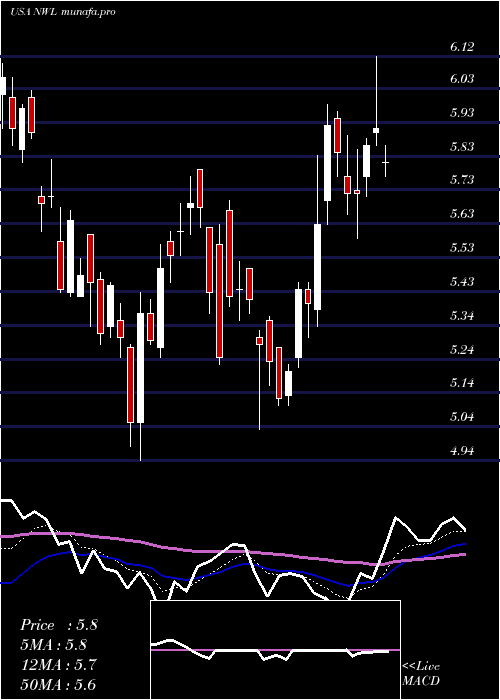Click the 4.94 price axis label
Screen dimensions: 500x700
pos(462,451)
